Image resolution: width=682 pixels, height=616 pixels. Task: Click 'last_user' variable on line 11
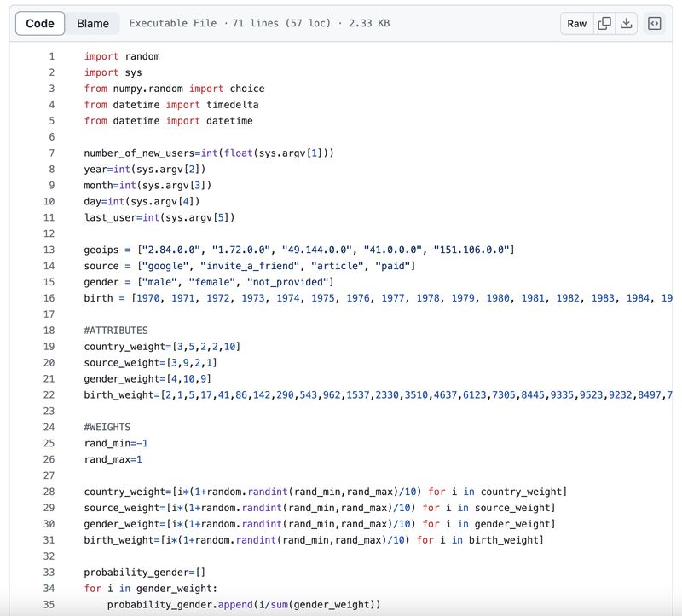coord(110,217)
